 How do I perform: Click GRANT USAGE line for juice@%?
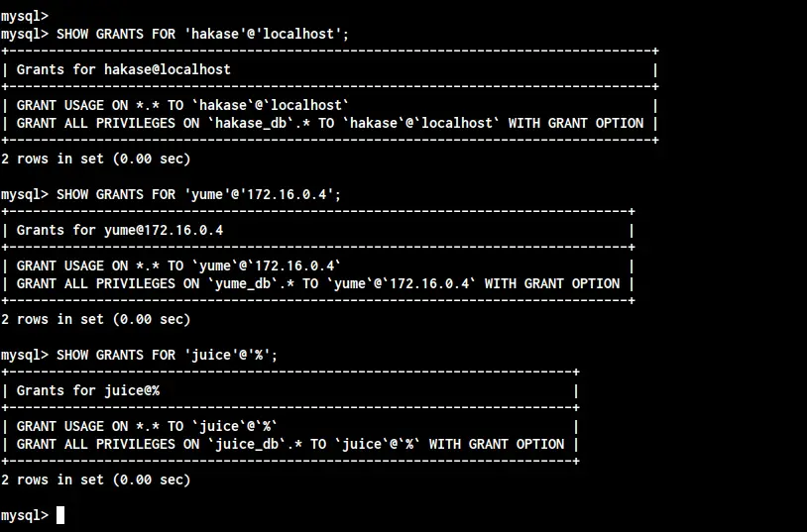[147, 427]
